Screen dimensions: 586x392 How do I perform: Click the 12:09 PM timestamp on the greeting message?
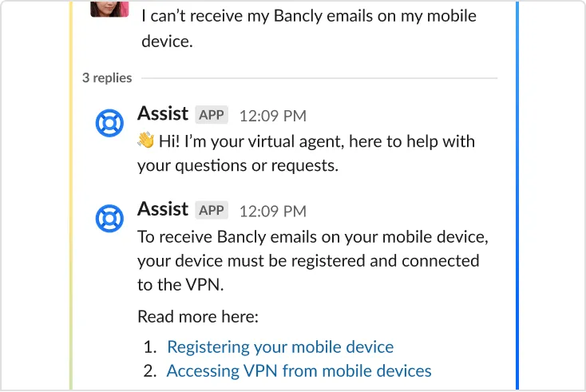pyautogui.click(x=272, y=116)
